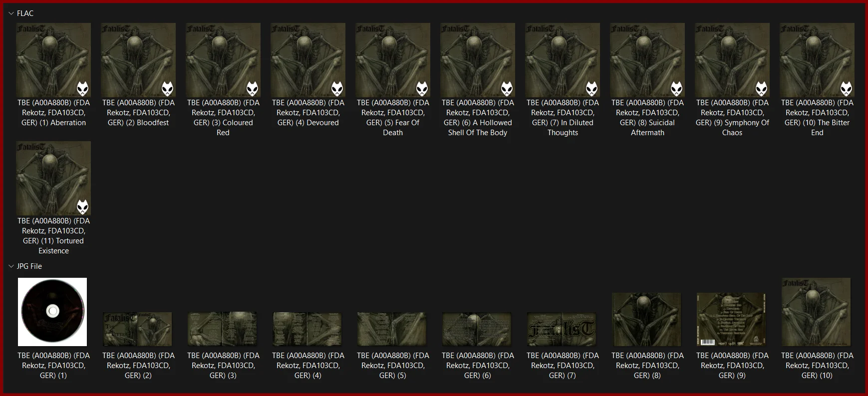The image size is (868, 396).
Task: Click file name ending '(1) Aberration'
Action: click(x=53, y=113)
